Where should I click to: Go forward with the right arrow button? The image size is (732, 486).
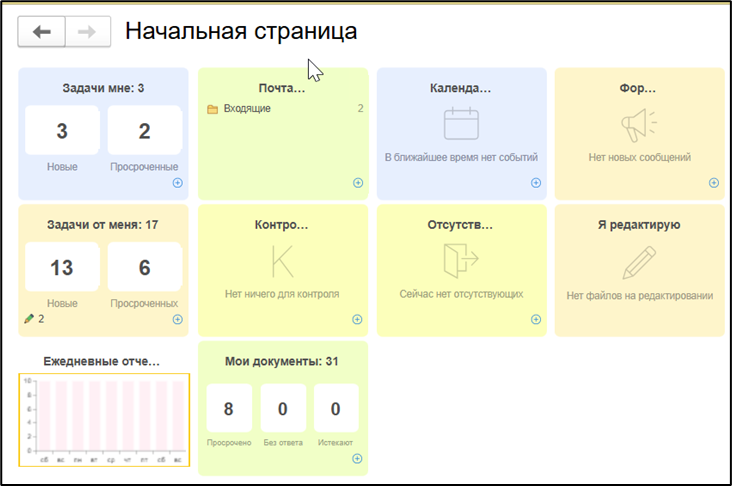(88, 32)
